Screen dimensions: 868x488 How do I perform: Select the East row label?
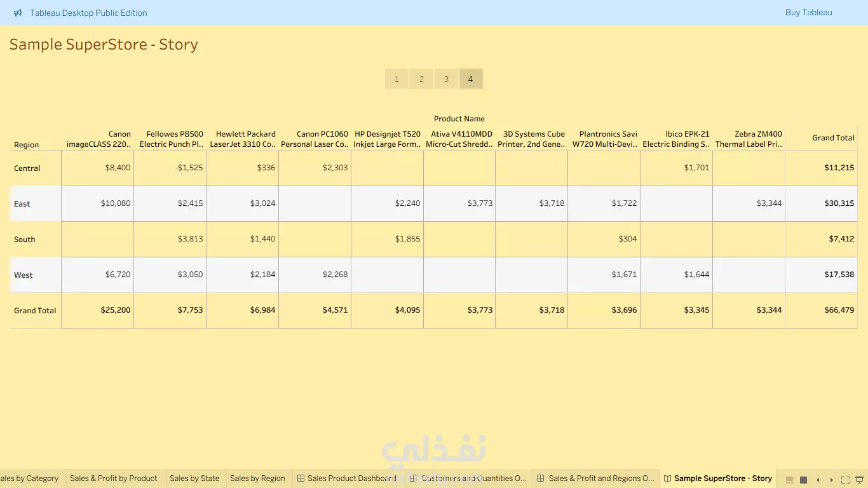pyautogui.click(x=22, y=204)
